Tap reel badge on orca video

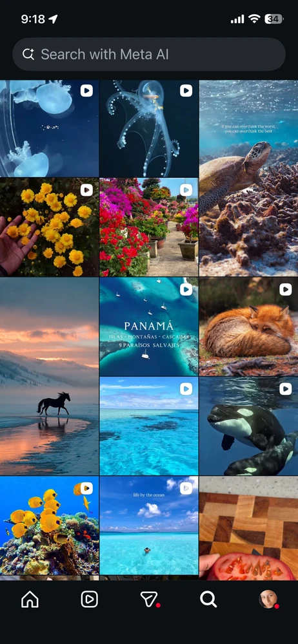[286, 389]
